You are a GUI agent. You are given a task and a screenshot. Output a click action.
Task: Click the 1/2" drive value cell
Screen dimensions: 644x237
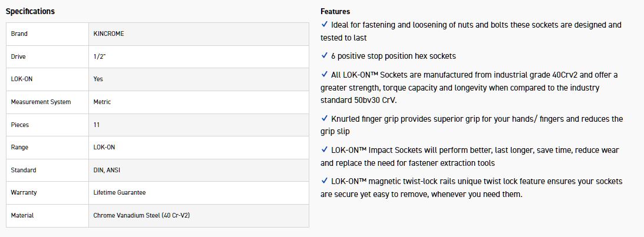pyautogui.click(x=101, y=56)
